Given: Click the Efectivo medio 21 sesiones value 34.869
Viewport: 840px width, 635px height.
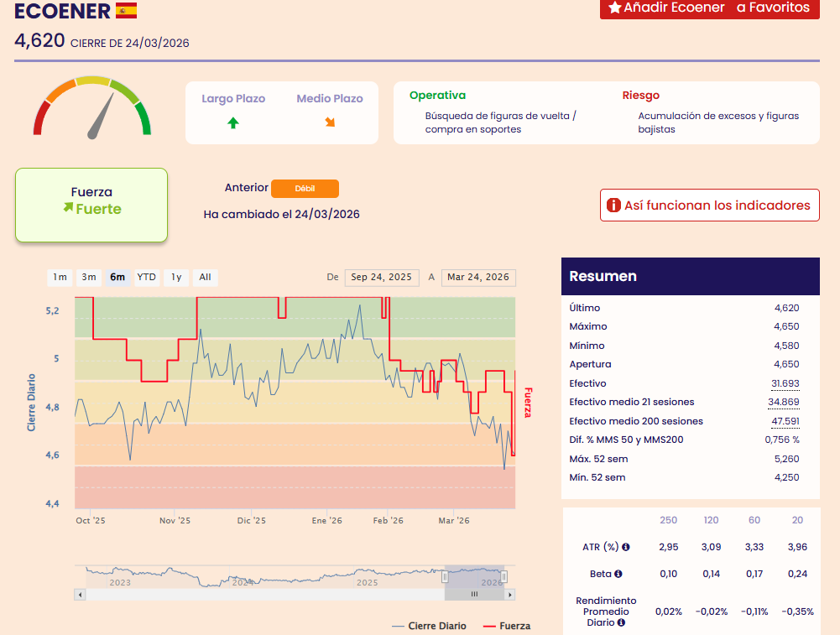Looking at the screenshot, I should click(784, 402).
